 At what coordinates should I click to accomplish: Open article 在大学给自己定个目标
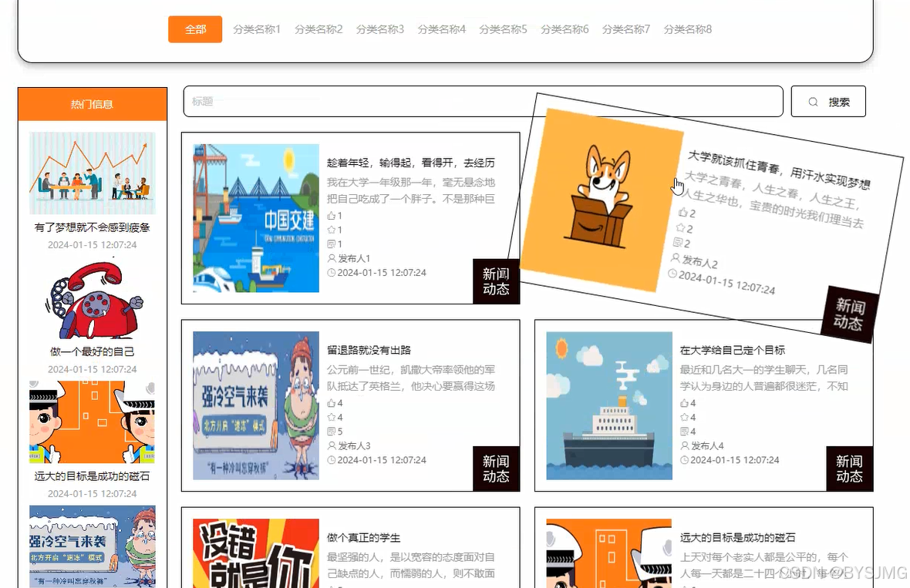(x=733, y=350)
